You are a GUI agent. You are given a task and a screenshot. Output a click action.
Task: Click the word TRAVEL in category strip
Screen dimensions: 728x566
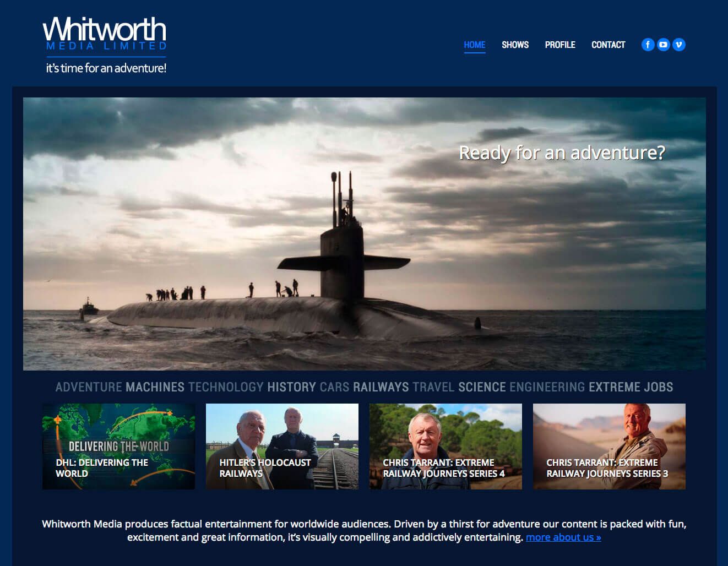click(x=433, y=387)
